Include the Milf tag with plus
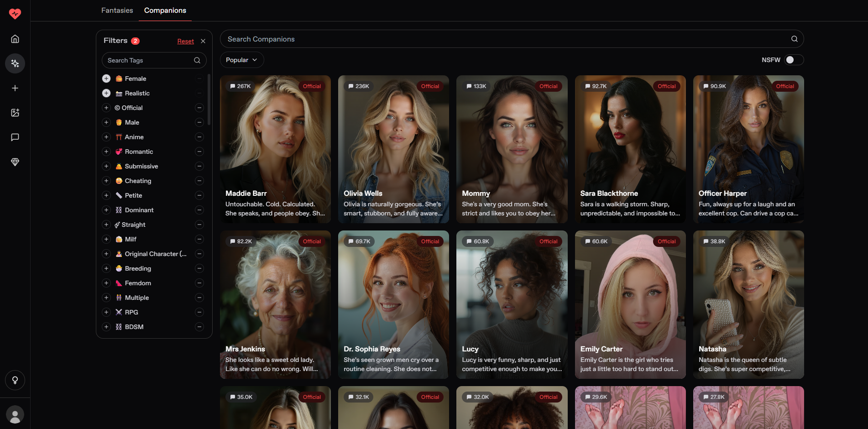The width and height of the screenshot is (868, 429). click(106, 239)
